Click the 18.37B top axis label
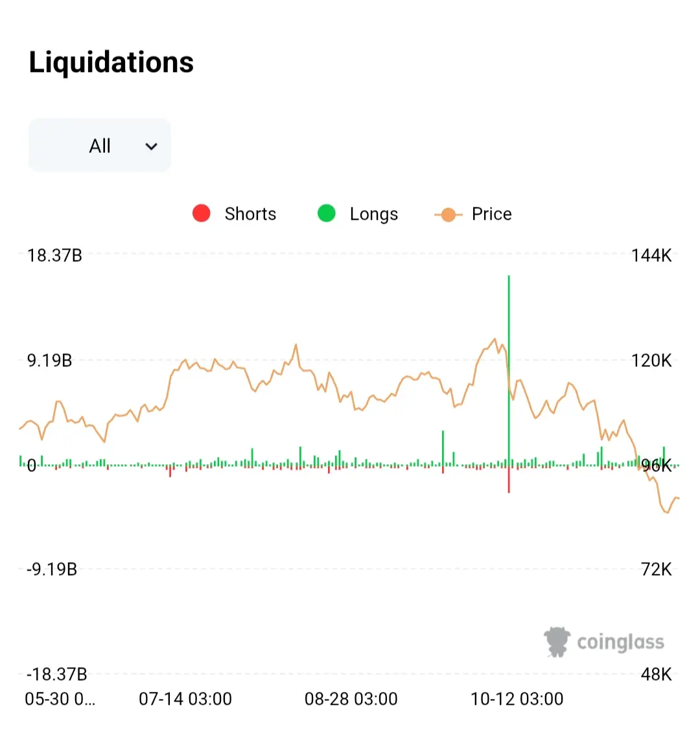 54,255
